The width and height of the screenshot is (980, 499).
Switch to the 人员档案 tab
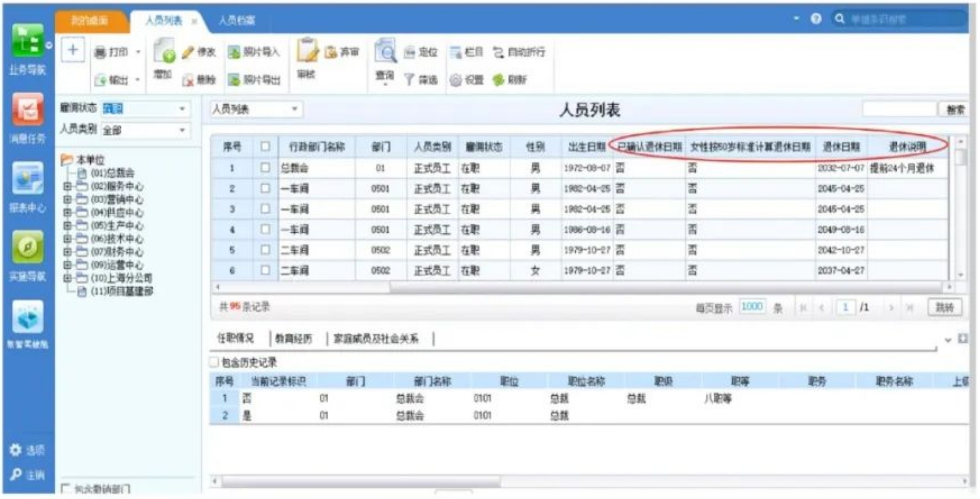[237, 21]
